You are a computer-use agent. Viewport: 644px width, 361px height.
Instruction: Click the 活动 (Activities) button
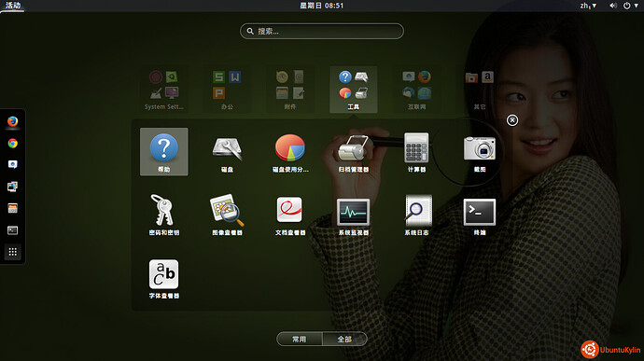click(13, 6)
